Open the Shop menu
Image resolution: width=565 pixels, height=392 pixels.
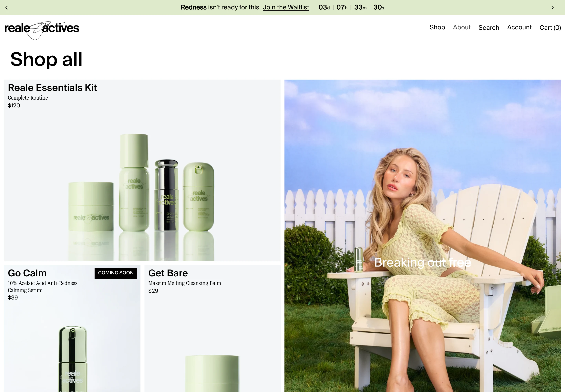[x=437, y=27]
